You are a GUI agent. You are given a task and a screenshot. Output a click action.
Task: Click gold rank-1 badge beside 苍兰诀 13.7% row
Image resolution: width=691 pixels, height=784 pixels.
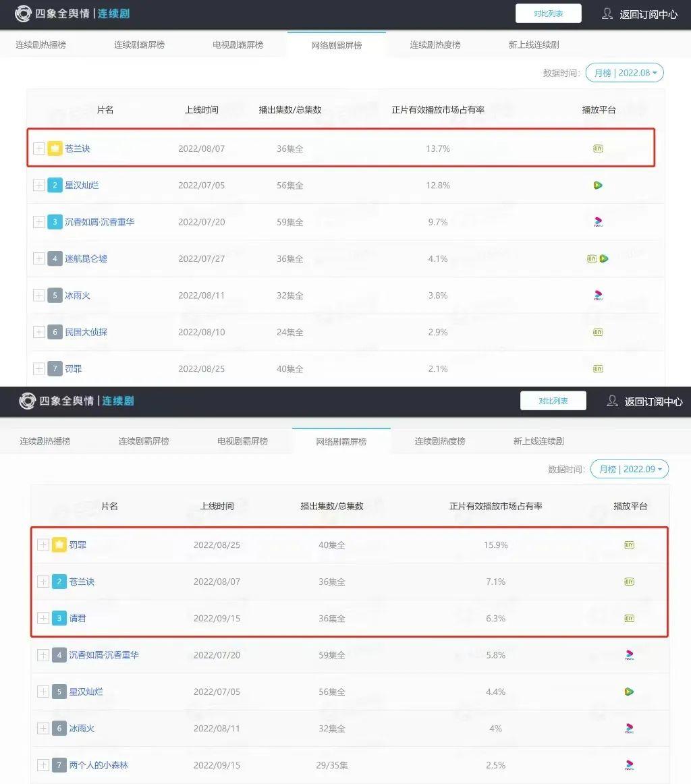pos(55,148)
